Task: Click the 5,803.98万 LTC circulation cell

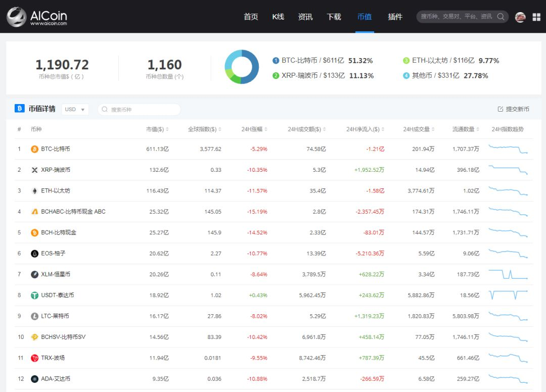Action: 466,316
